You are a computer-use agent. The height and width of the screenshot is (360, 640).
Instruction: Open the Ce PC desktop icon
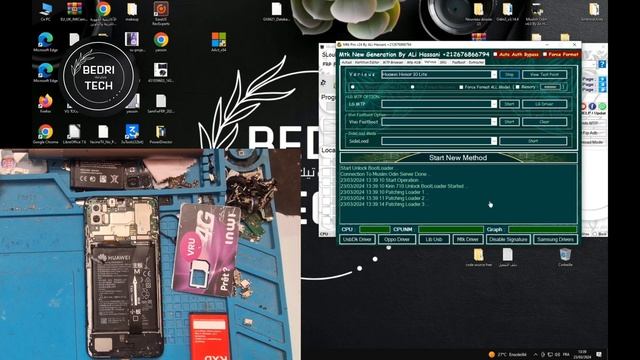coord(46,11)
